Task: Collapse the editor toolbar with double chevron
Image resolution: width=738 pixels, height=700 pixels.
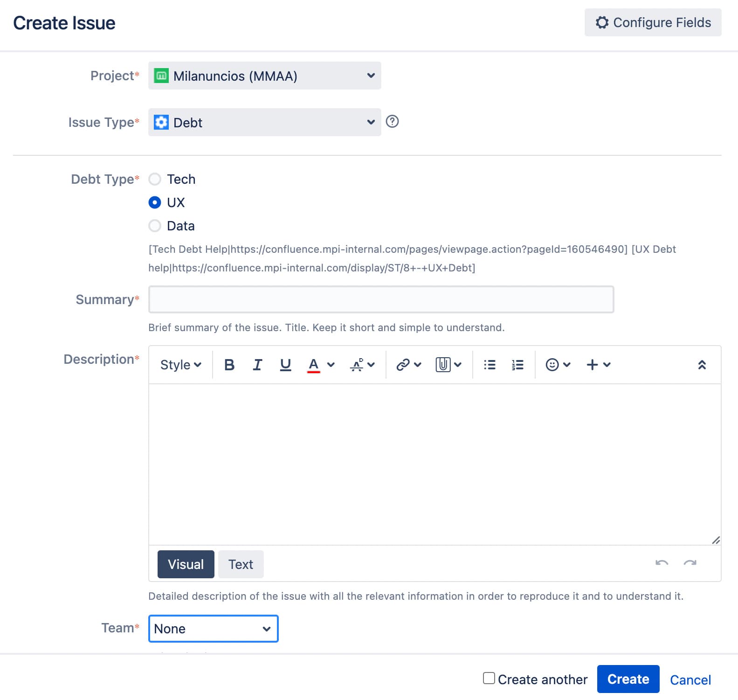Action: click(x=702, y=365)
